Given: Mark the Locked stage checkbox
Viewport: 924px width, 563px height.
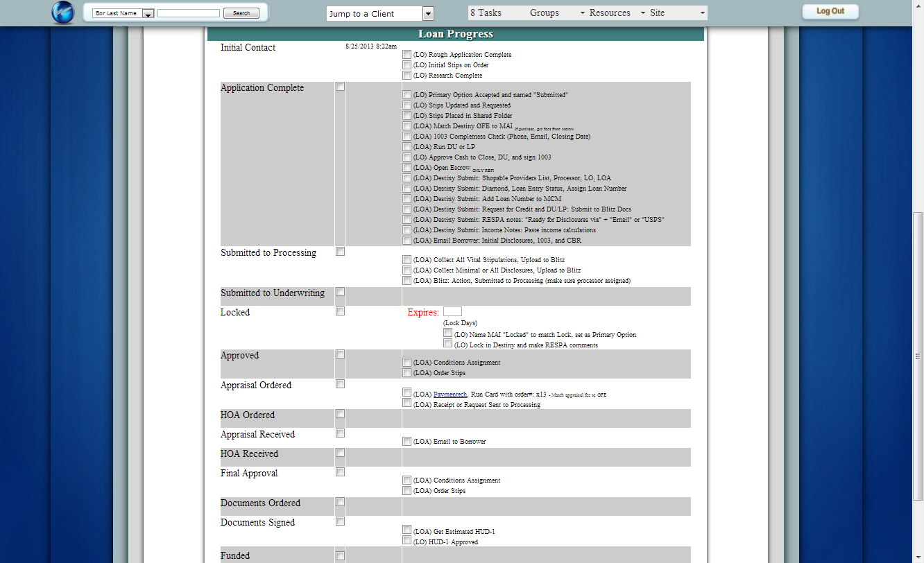Looking at the screenshot, I should [x=340, y=311].
